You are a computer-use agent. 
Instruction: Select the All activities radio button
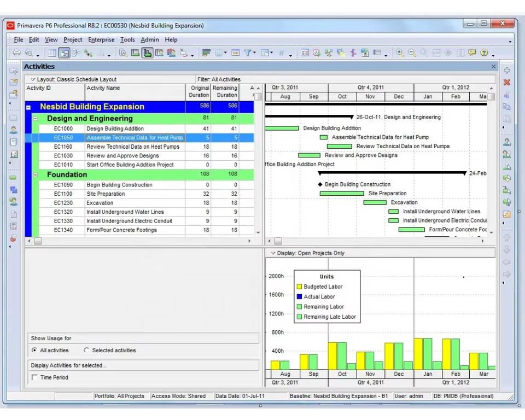pyautogui.click(x=34, y=350)
